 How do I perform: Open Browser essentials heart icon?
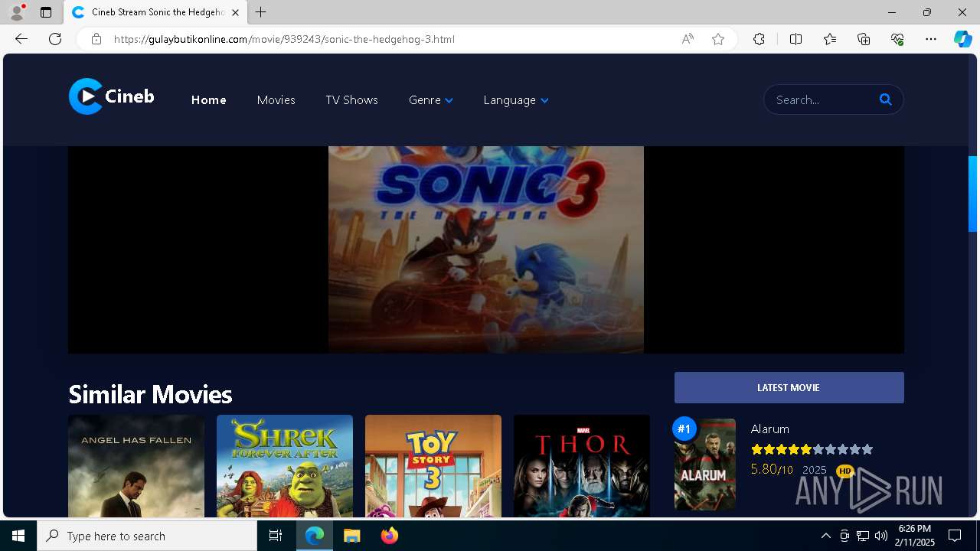897,39
